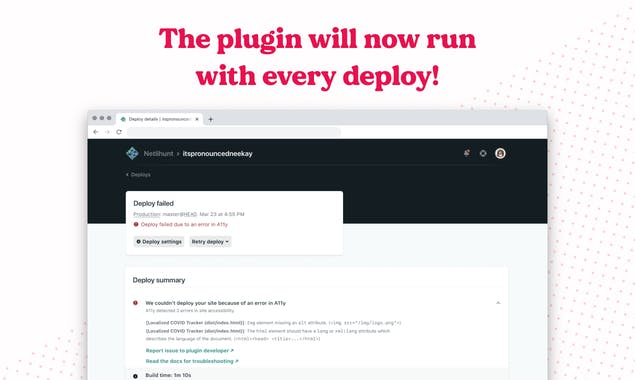Click the red error icon in Deploy summary
Image resolution: width=635 pixels, height=380 pixels.
click(135, 303)
